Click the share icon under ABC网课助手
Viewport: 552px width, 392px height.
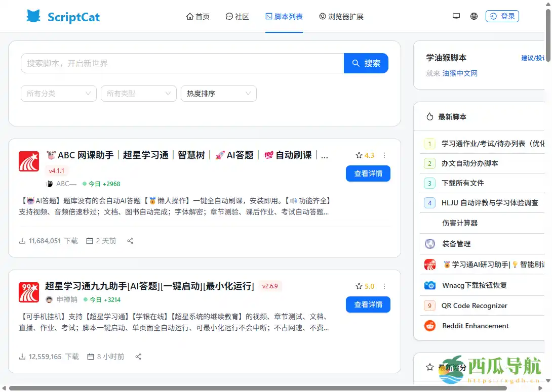pyautogui.click(x=130, y=241)
